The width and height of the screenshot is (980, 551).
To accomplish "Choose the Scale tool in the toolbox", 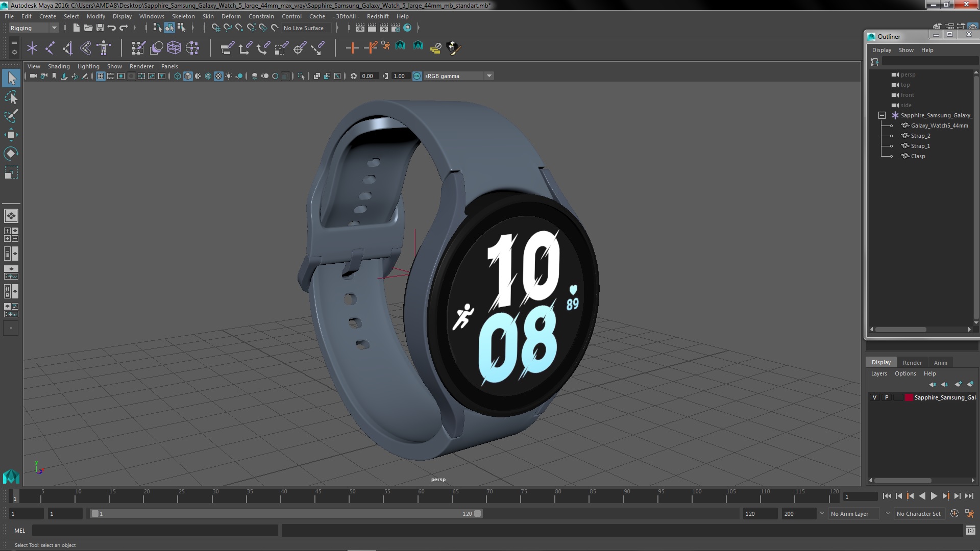I will point(11,172).
